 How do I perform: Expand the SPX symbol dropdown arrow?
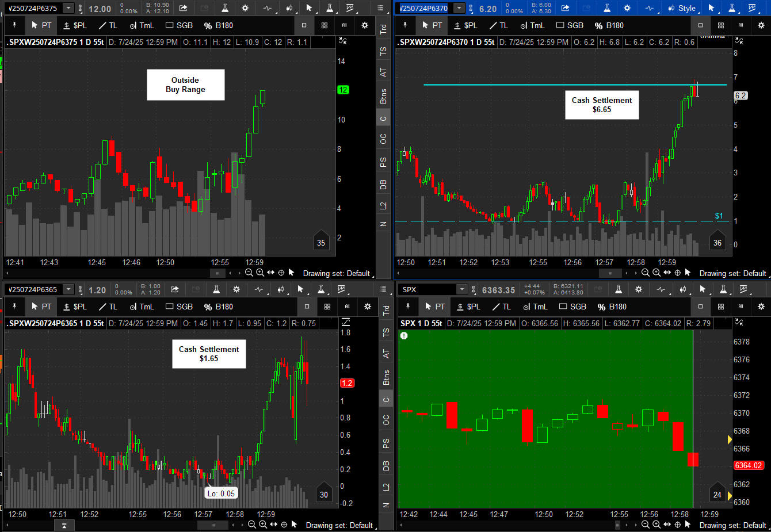pyautogui.click(x=462, y=289)
